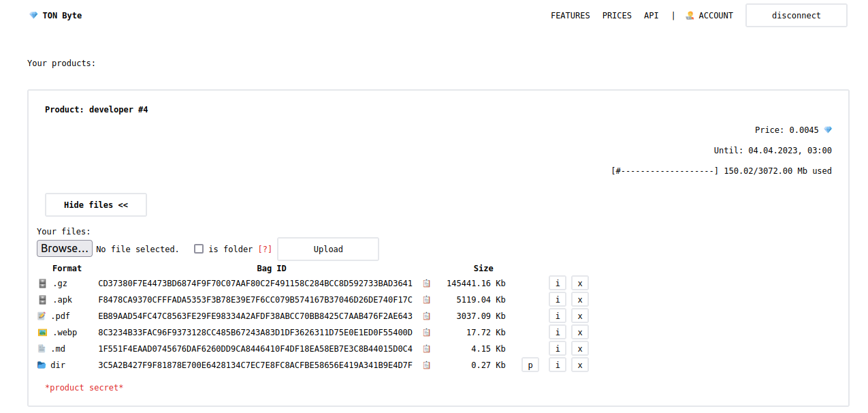Open the API menu link
Image resolution: width=868 pixels, height=413 pixels.
652,16
